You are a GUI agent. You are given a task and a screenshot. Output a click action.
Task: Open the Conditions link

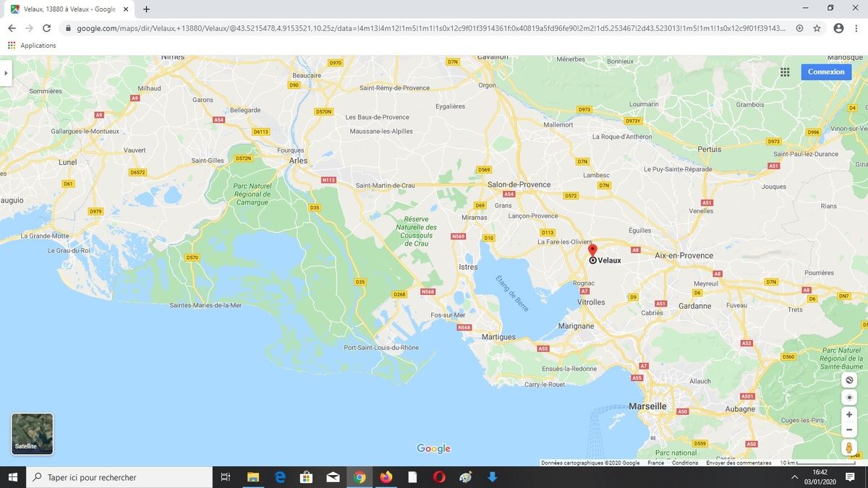(x=685, y=463)
